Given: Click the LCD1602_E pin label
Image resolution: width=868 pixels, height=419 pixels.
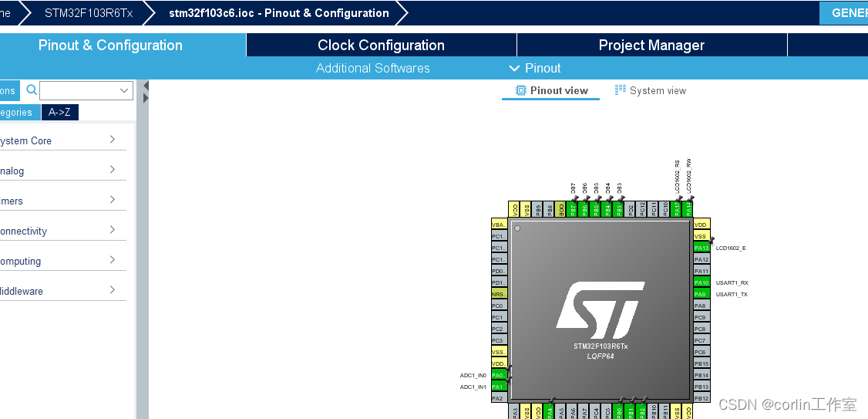Looking at the screenshot, I should coord(731,248).
